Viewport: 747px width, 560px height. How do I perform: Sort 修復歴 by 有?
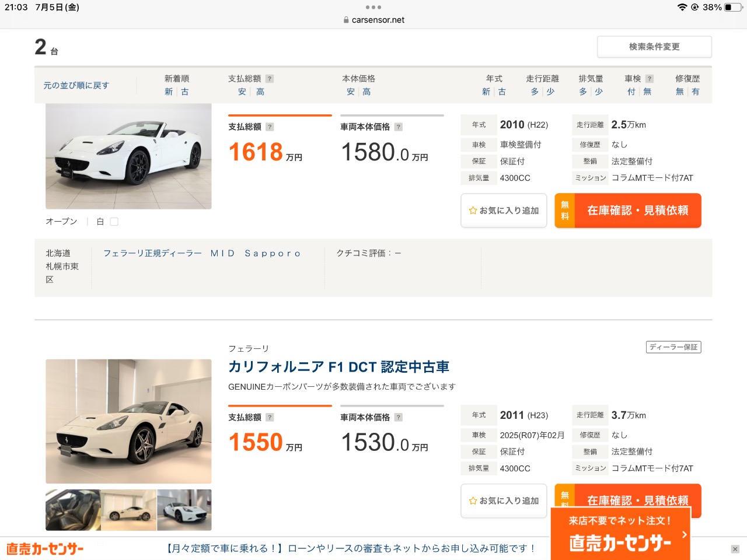pos(696,92)
